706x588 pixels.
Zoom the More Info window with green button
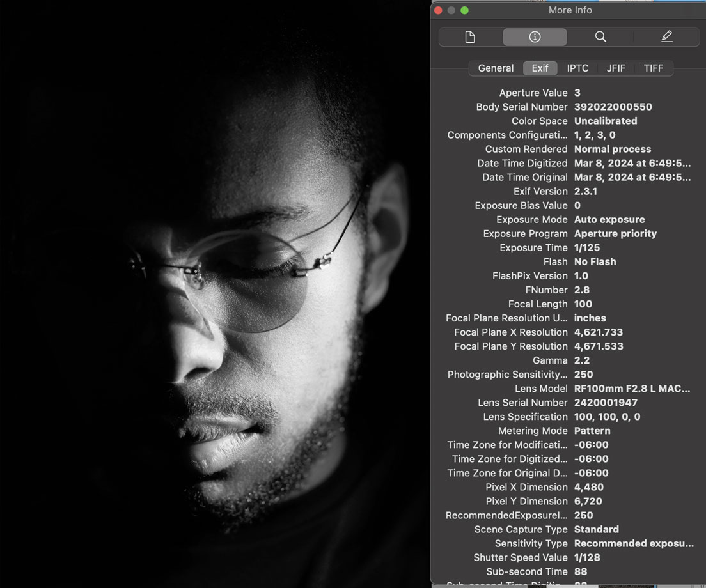click(465, 10)
